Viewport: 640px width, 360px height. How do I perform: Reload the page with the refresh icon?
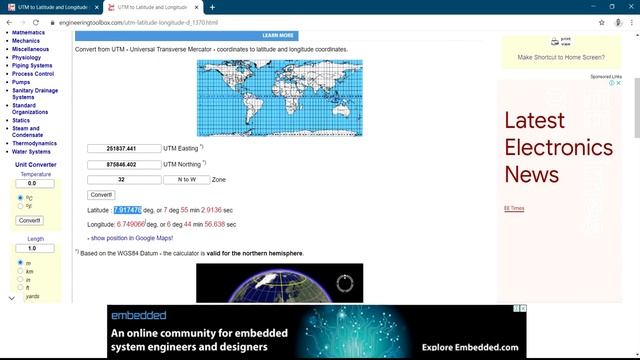pos(36,22)
